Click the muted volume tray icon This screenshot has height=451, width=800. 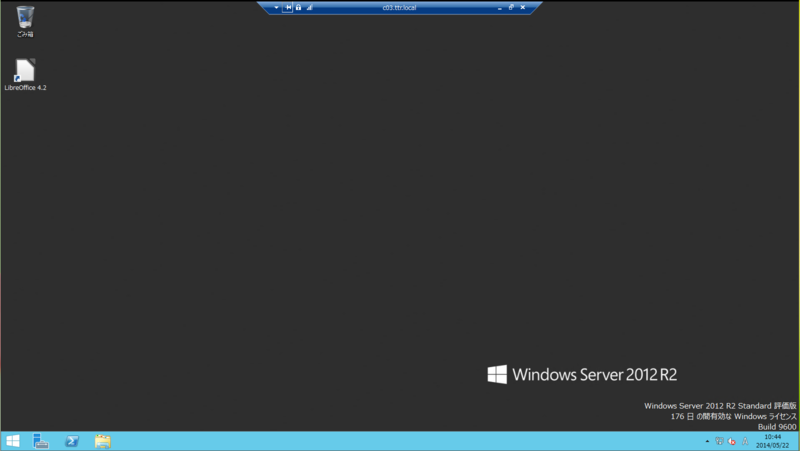click(732, 441)
